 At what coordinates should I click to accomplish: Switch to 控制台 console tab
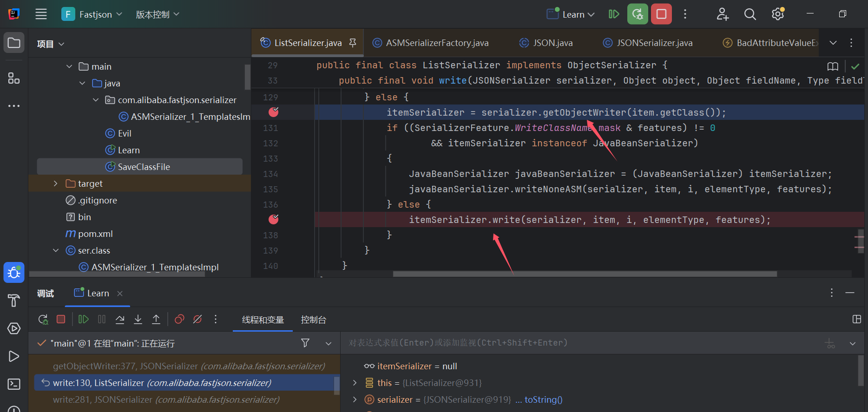314,320
